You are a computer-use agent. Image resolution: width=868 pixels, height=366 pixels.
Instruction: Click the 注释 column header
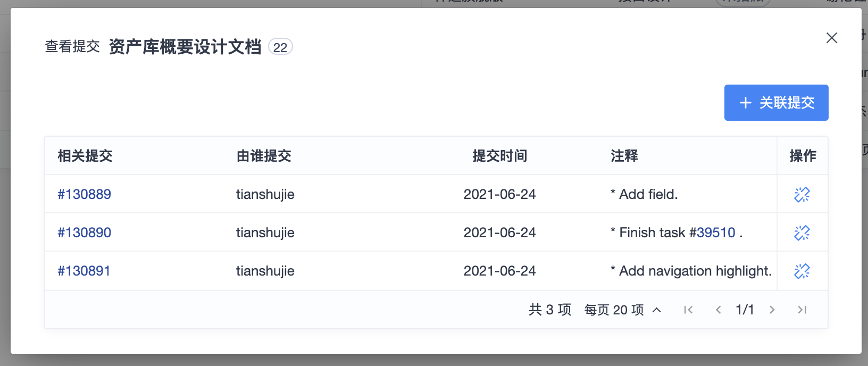coord(624,156)
